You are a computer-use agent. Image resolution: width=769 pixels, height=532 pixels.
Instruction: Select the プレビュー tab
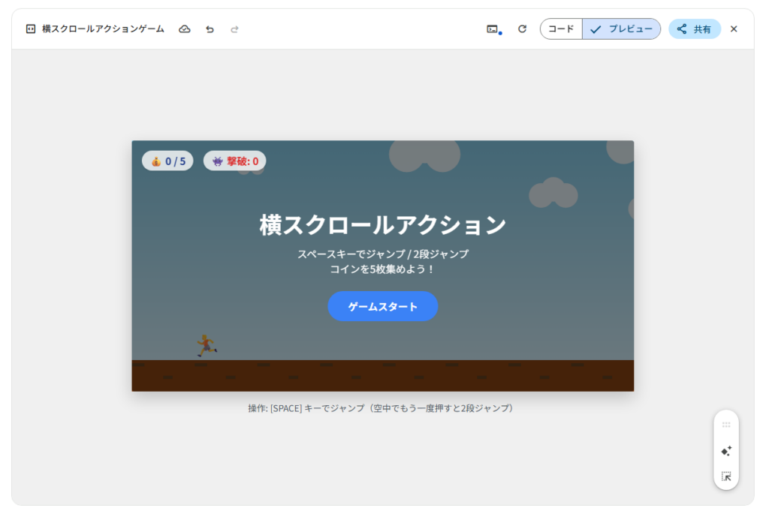622,29
